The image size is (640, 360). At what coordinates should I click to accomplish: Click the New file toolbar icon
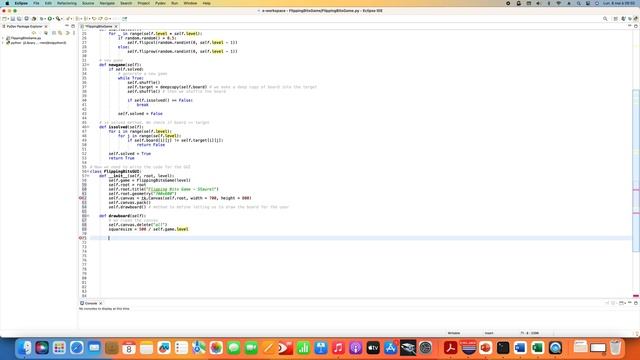coord(5,19)
